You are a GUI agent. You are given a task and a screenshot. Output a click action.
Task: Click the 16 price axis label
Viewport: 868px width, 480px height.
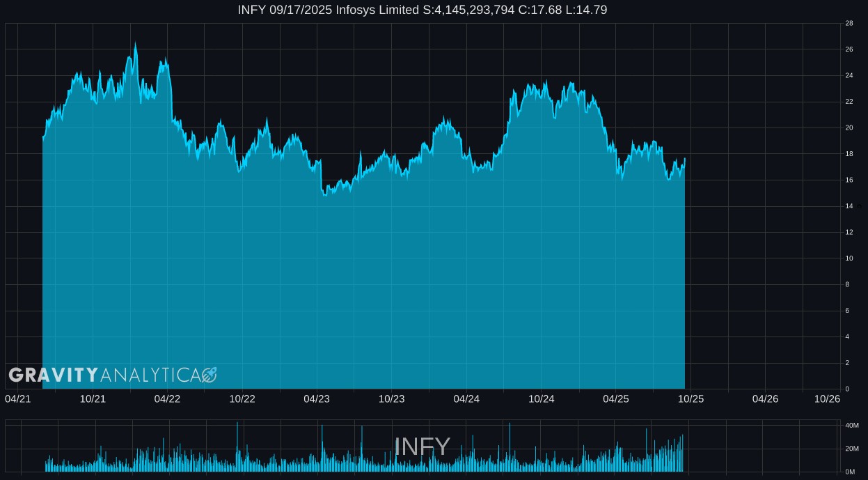tap(849, 180)
